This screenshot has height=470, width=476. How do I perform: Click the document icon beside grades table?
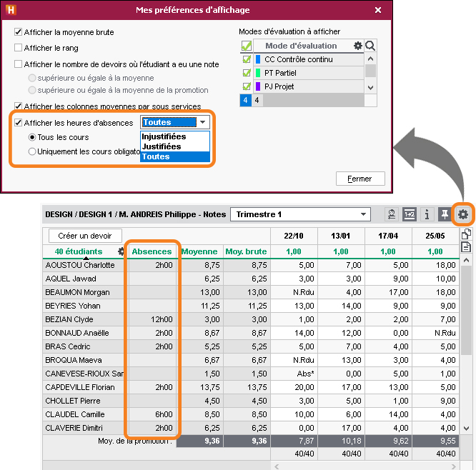click(x=466, y=247)
